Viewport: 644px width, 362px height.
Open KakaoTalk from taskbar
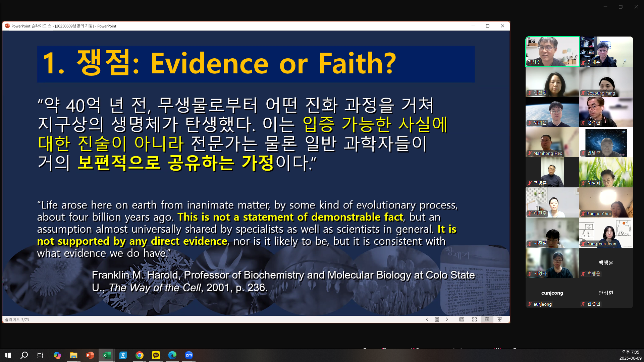click(156, 355)
